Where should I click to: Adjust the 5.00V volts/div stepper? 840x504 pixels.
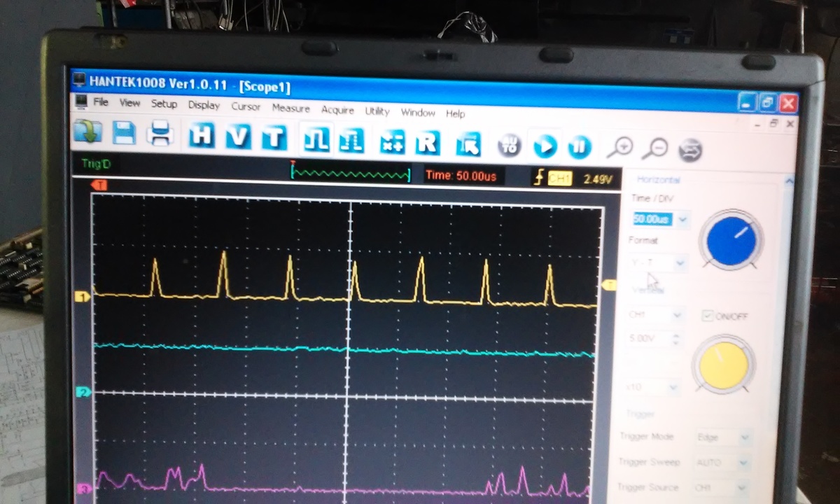coord(675,339)
